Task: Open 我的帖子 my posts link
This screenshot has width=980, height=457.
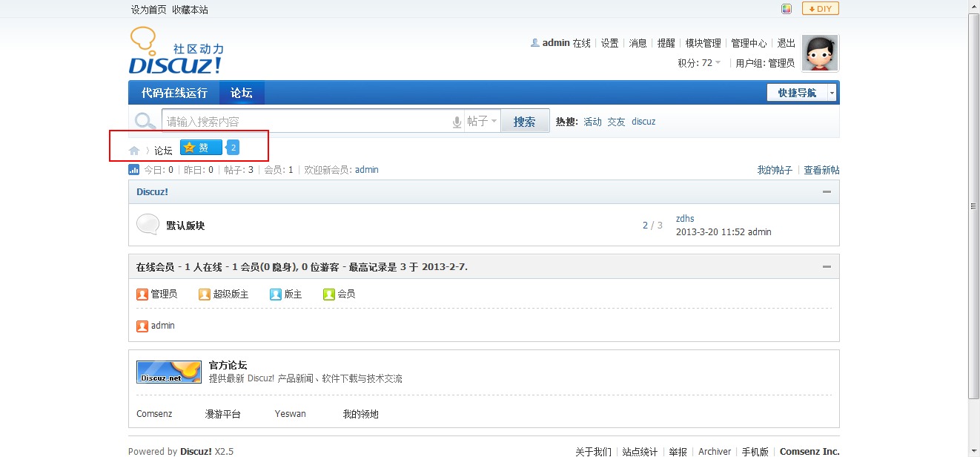Action: [x=775, y=171]
